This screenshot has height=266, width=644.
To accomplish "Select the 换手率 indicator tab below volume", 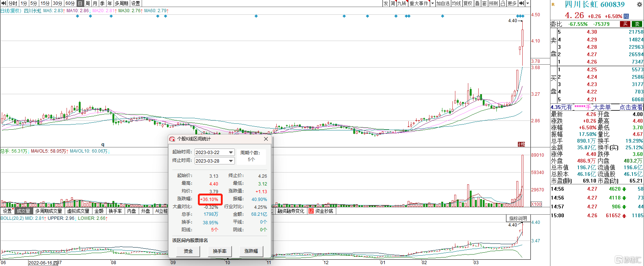I will coord(115,211).
